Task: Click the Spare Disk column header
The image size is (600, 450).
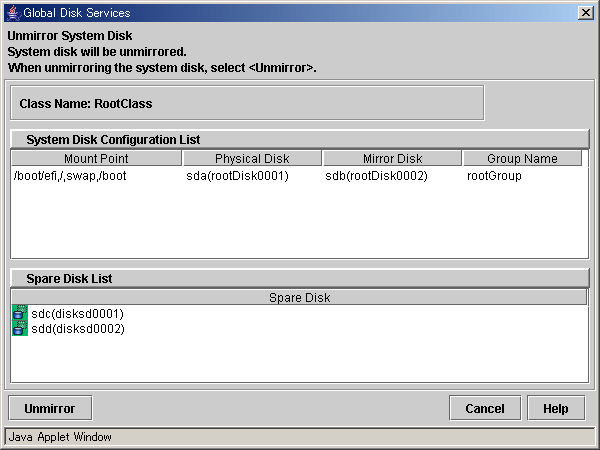Action: 299,297
